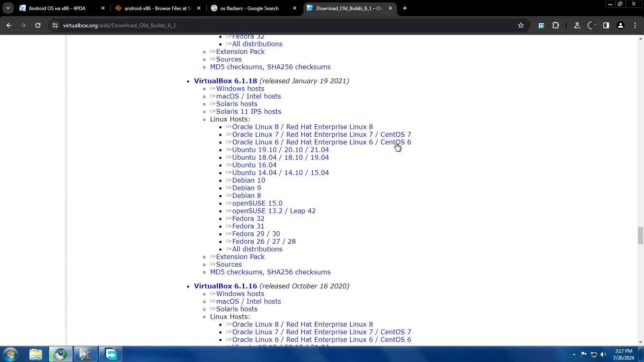Switch to android-x86 Browse Files tab

(157, 8)
